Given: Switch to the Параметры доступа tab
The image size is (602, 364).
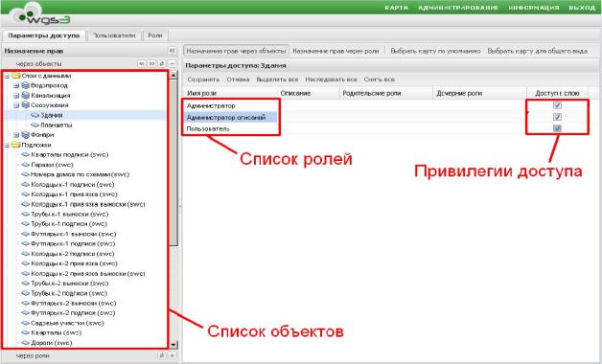Looking at the screenshot, I should (x=44, y=35).
